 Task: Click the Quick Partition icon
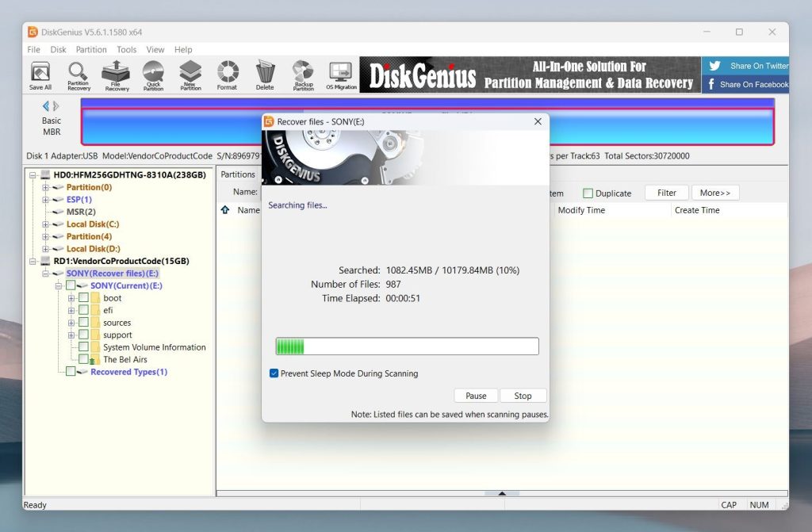[153, 74]
